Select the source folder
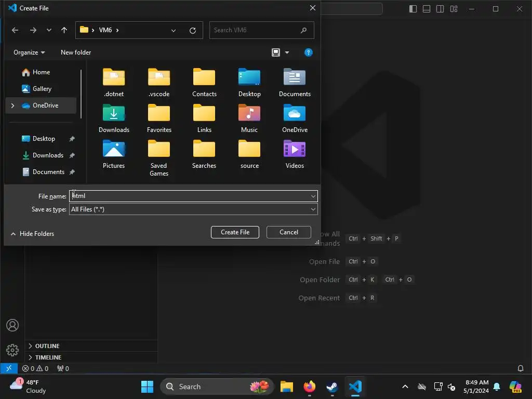Image resolution: width=532 pixels, height=399 pixels. tap(249, 155)
